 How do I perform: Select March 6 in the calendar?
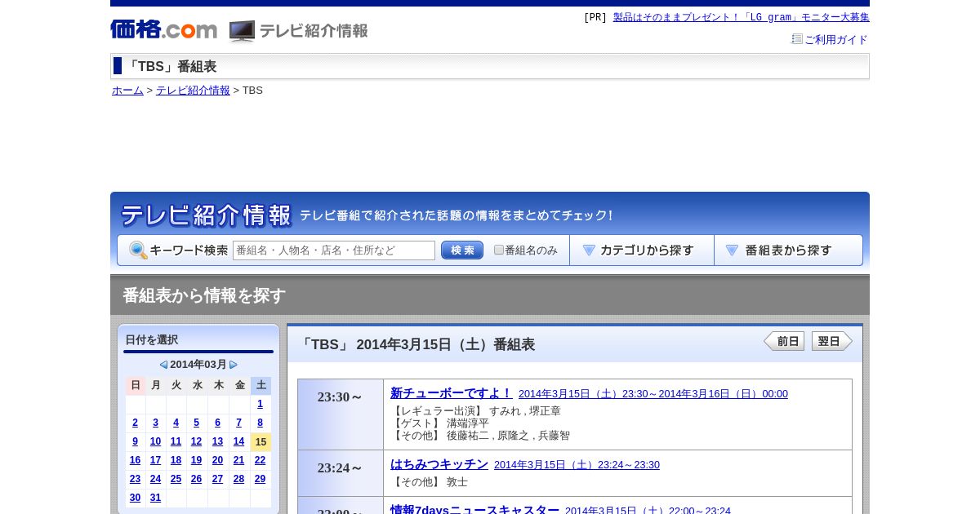[217, 423]
